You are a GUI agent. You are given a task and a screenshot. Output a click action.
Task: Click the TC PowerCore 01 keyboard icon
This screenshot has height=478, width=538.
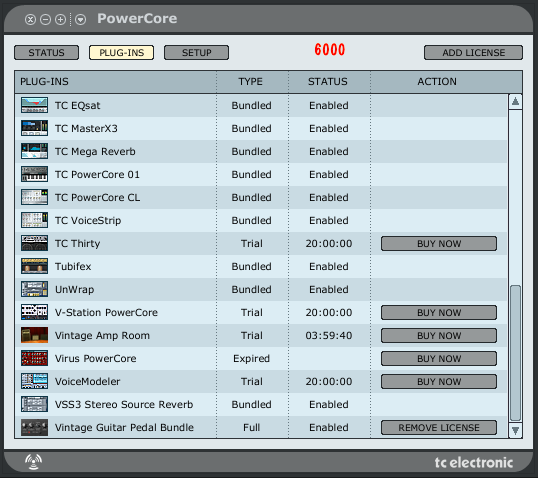click(x=34, y=174)
